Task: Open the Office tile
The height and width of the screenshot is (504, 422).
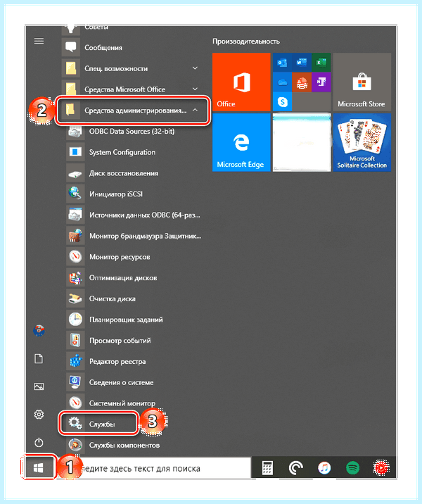Action: coord(241,82)
